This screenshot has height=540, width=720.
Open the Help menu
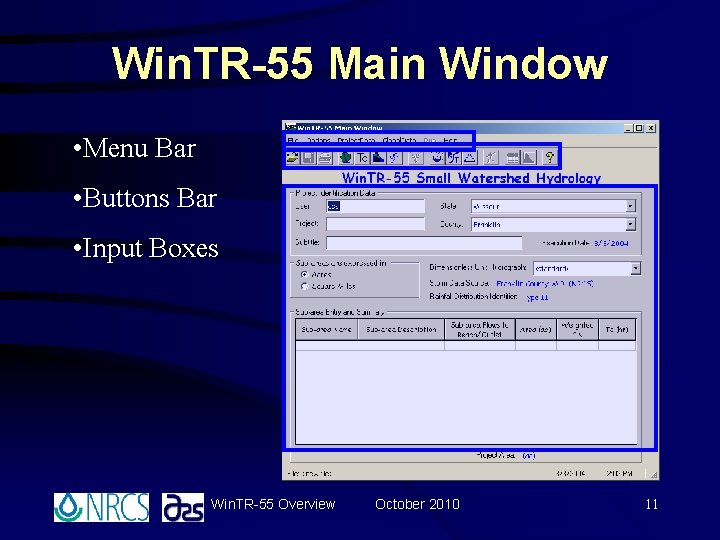450,140
